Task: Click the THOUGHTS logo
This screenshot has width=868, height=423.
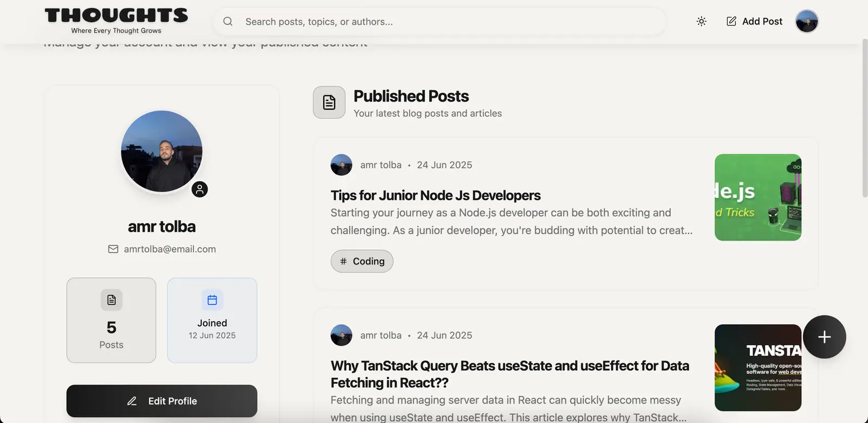Action: tap(116, 21)
